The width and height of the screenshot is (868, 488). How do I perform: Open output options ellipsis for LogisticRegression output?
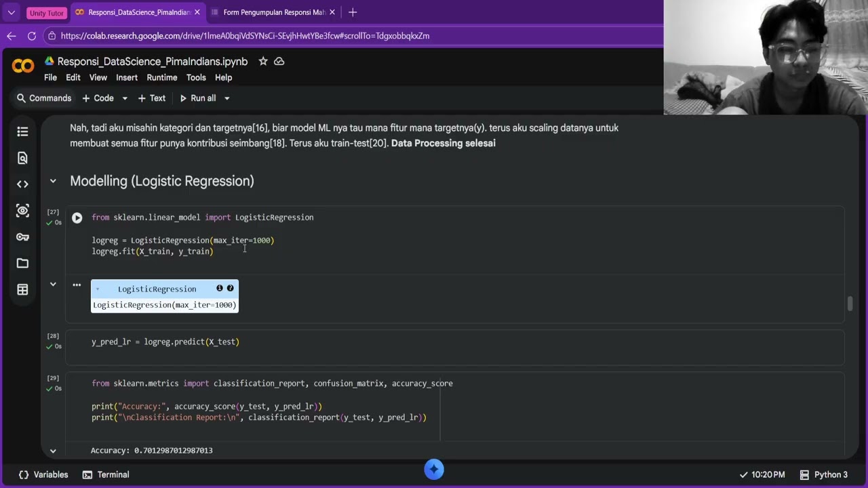pos(77,285)
